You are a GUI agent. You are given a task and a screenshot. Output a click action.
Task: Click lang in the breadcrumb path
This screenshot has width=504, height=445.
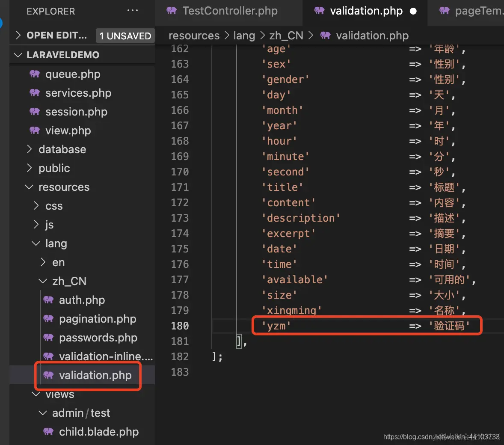click(x=244, y=36)
